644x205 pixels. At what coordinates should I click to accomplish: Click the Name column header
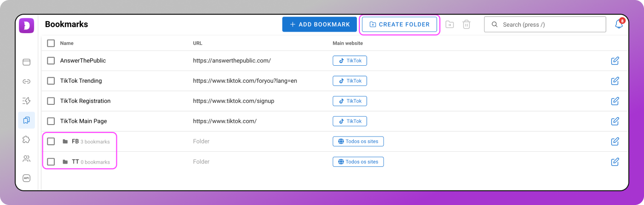tap(67, 43)
